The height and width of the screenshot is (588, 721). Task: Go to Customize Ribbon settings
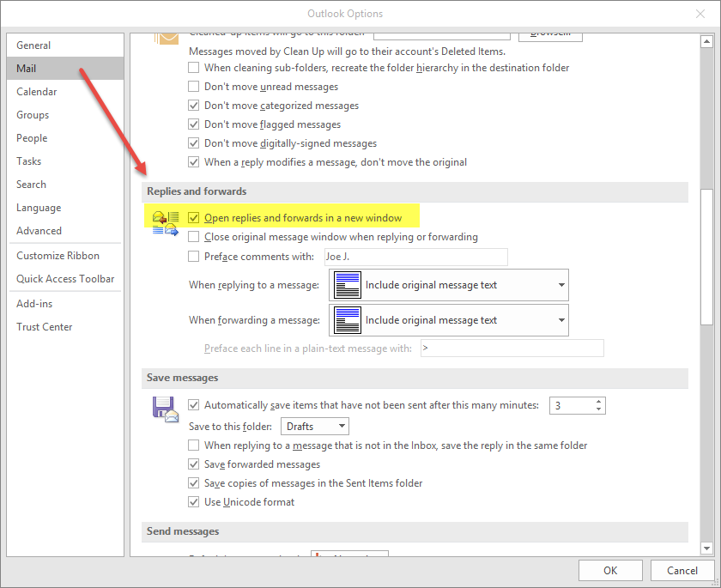pyautogui.click(x=65, y=256)
